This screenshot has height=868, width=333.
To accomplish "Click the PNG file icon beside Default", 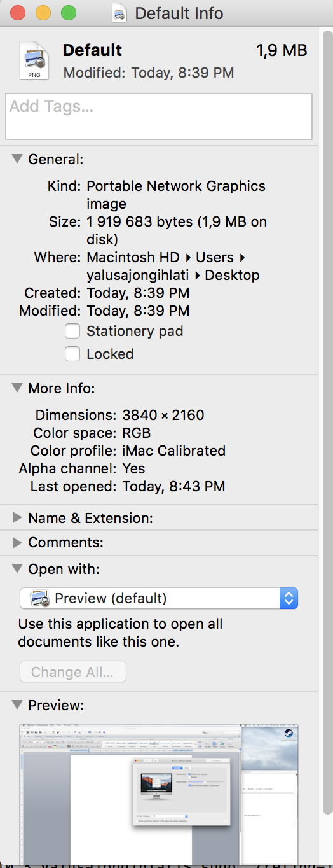I will pos(34,60).
